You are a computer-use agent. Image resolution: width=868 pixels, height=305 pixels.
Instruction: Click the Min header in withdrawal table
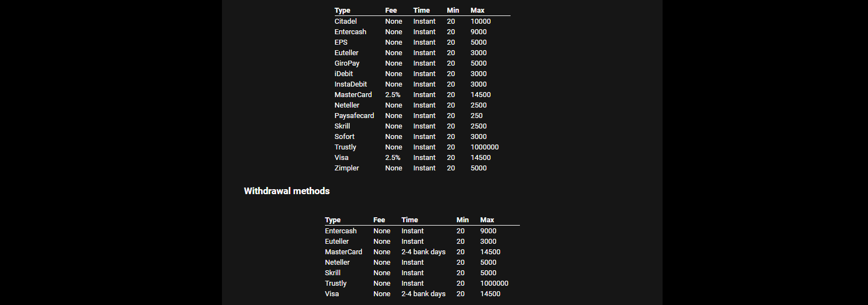tap(463, 220)
